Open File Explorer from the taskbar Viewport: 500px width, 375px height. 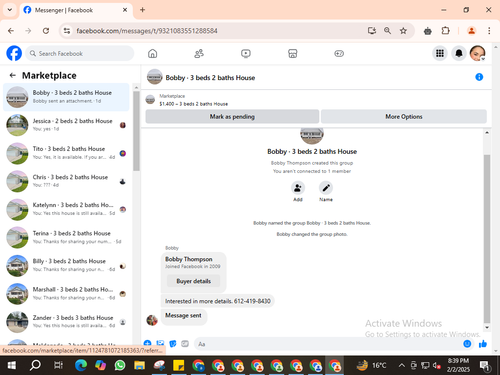tap(139, 366)
